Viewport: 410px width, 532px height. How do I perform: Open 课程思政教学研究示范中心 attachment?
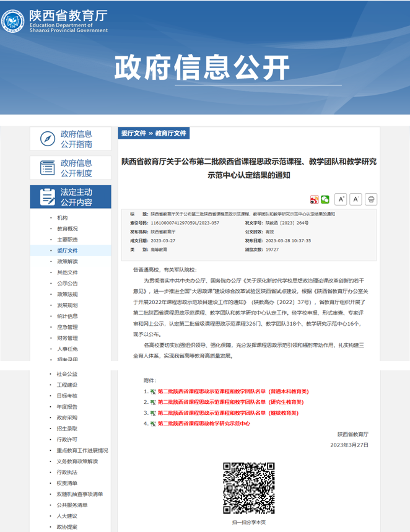click(x=204, y=424)
